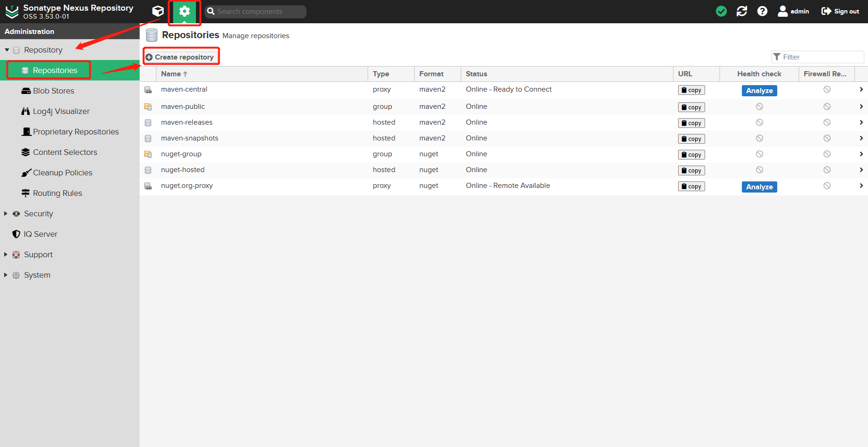Open the Blob Stores section
Image resolution: width=868 pixels, height=447 pixels.
[x=53, y=91]
